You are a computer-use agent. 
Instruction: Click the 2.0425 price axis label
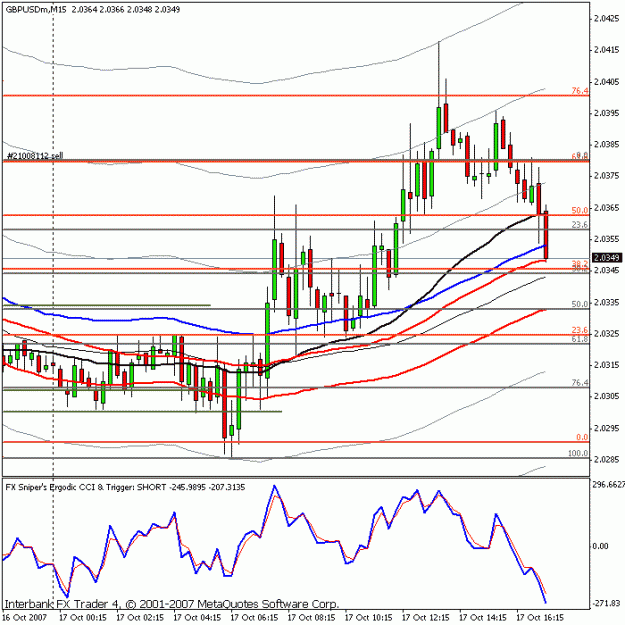[x=607, y=18]
